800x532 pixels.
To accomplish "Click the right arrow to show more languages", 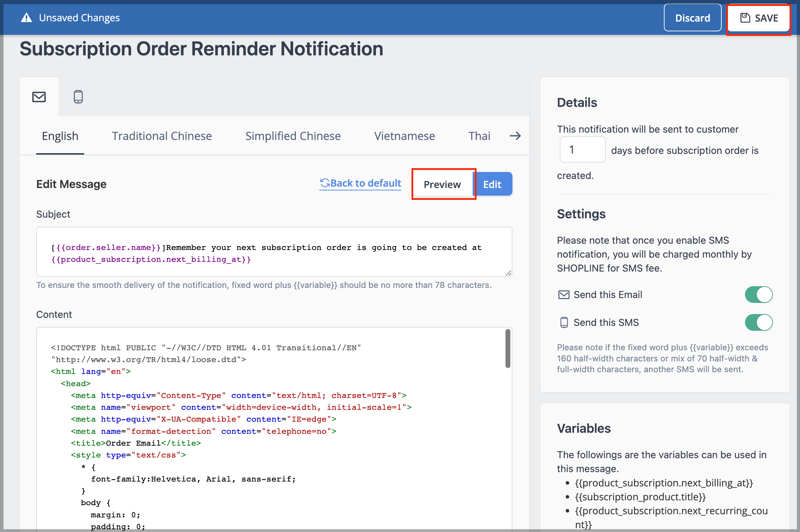I will coord(515,136).
